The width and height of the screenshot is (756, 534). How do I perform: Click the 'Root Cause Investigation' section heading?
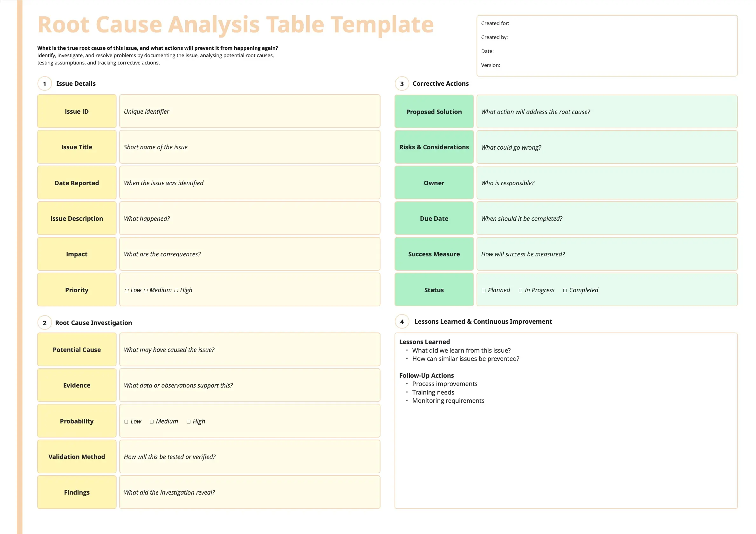pos(93,323)
